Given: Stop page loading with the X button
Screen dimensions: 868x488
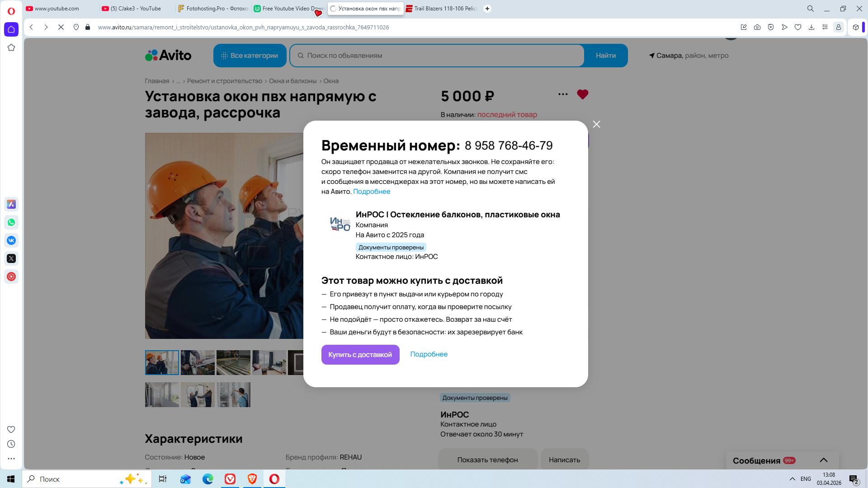Looking at the screenshot, I should pos(61,27).
